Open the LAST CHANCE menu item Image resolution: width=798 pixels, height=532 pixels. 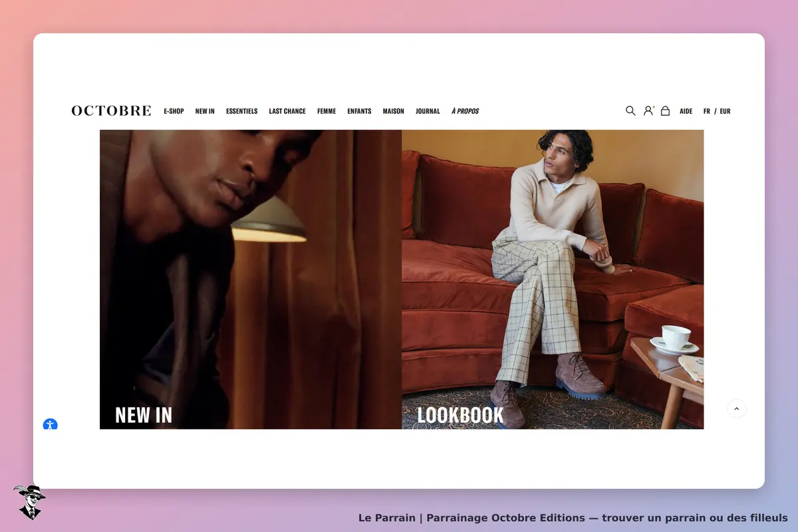coord(287,111)
